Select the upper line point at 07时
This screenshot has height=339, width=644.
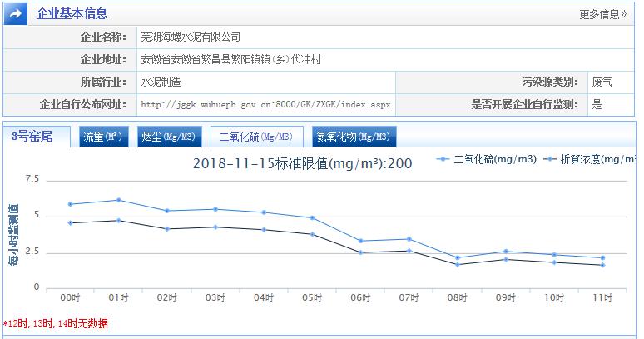409,239
